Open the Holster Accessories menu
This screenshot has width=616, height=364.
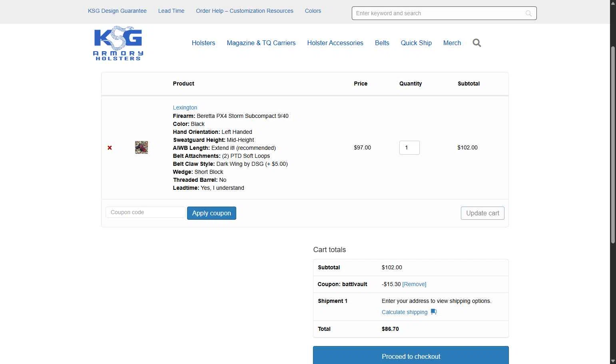pos(335,43)
